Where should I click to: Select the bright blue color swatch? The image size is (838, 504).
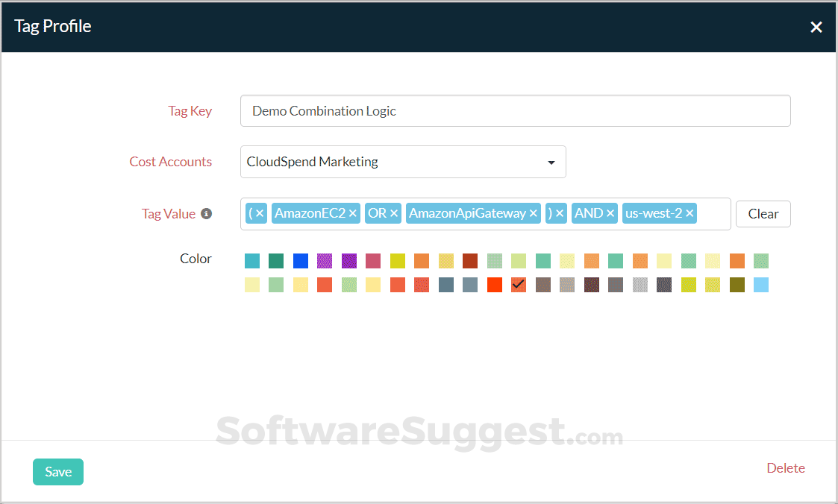click(300, 260)
